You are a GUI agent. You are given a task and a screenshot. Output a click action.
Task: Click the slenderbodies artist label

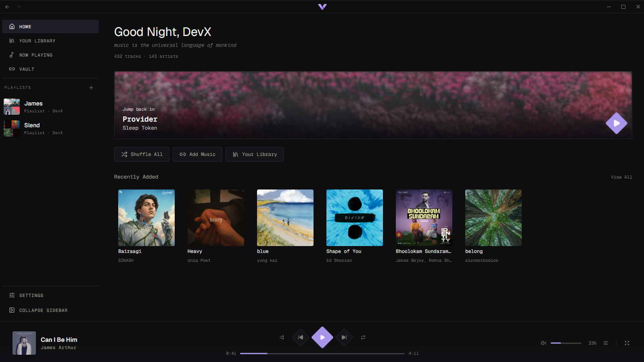pos(482,261)
